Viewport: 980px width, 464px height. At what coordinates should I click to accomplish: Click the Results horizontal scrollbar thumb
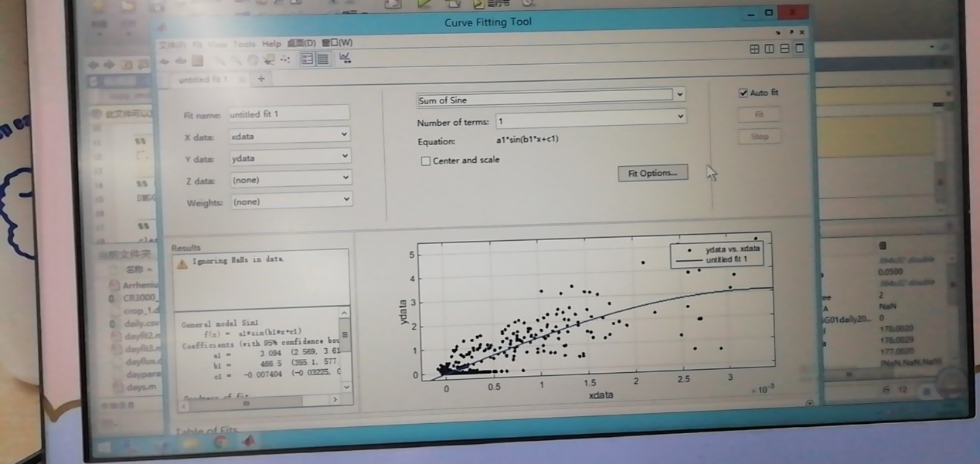247,401
